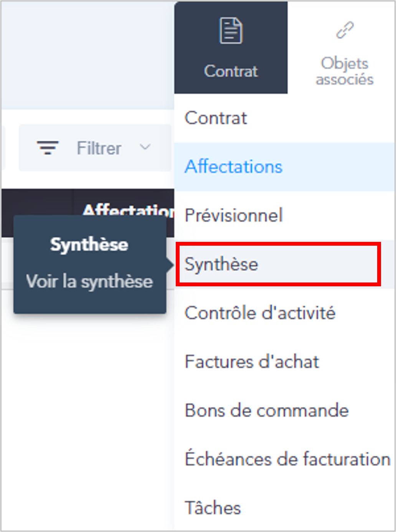Click the Synthèse tooltip title

[x=89, y=245]
